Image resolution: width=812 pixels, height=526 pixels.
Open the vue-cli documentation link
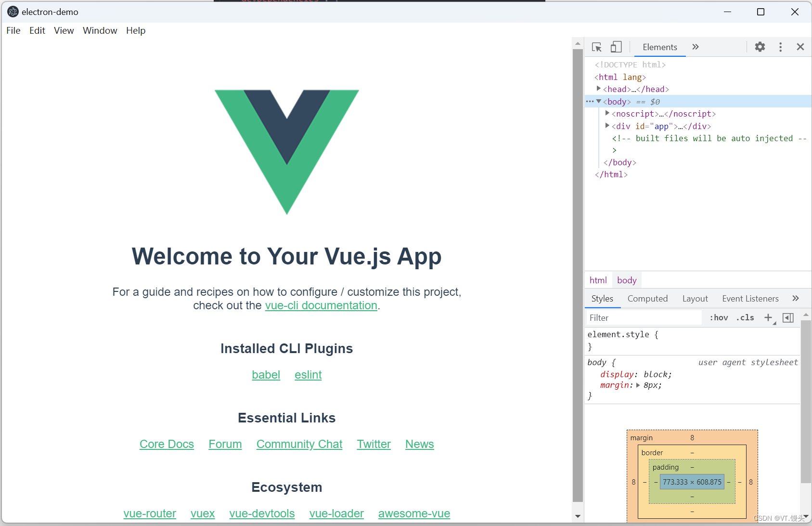321,305
